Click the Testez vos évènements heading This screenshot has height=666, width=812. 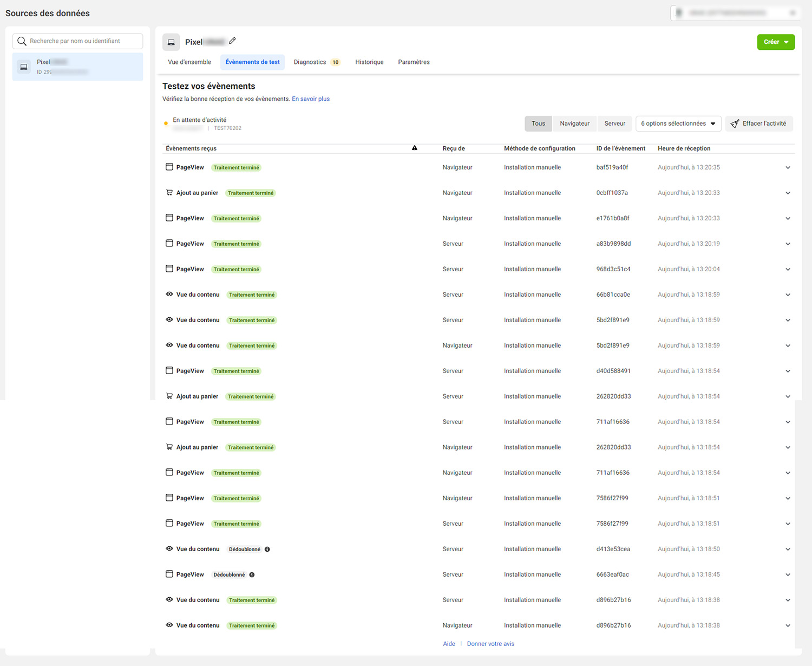pyautogui.click(x=208, y=86)
